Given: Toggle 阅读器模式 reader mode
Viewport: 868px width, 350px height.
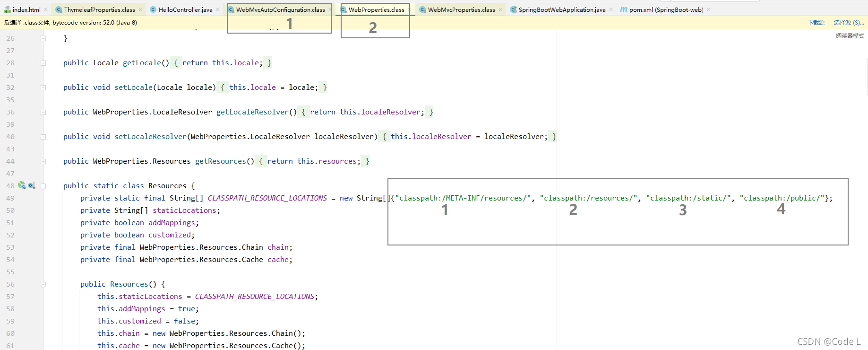Looking at the screenshot, I should point(850,35).
